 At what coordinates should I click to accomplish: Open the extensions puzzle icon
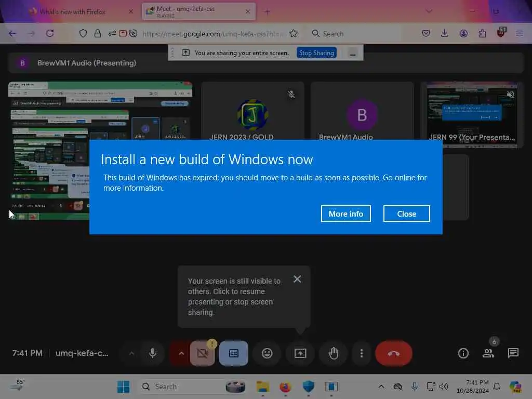point(482,33)
